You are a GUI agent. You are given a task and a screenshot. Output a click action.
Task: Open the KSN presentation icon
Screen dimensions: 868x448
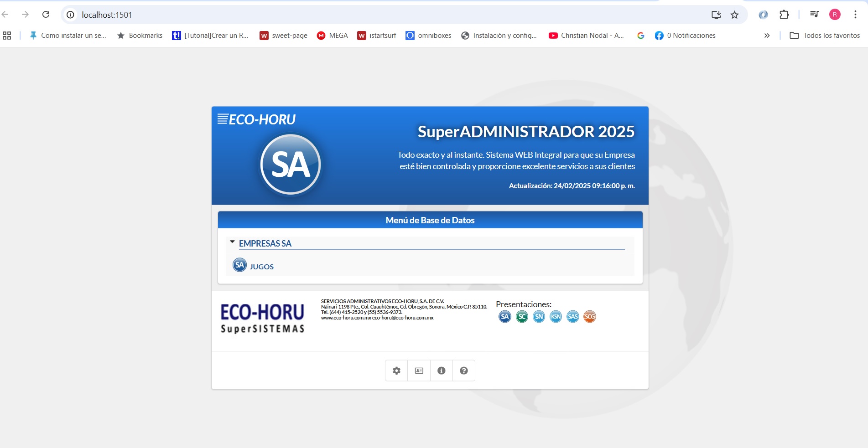click(555, 316)
